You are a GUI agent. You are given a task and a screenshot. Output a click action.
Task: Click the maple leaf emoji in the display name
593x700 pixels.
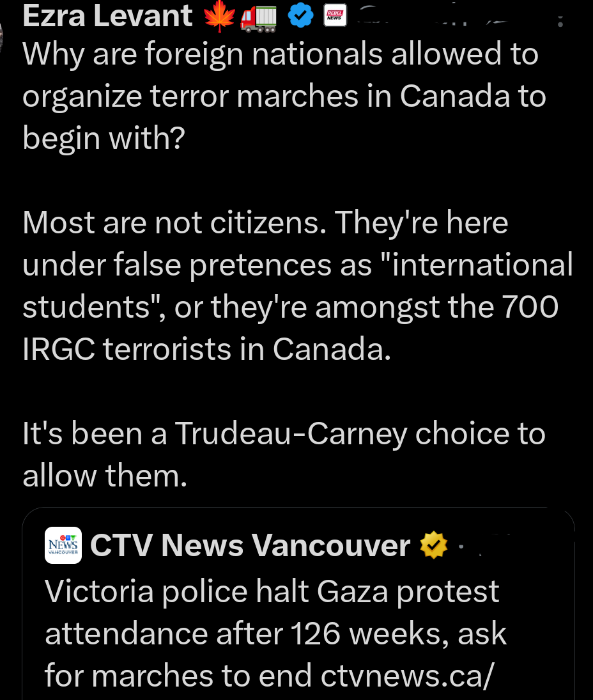219,15
